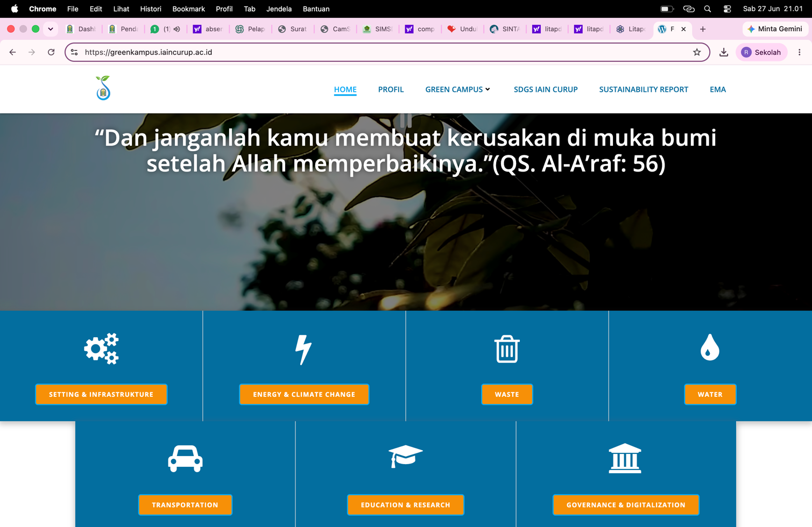The height and width of the screenshot is (527, 812).
Task: Click the trash bin waste icon
Action: tap(507, 348)
